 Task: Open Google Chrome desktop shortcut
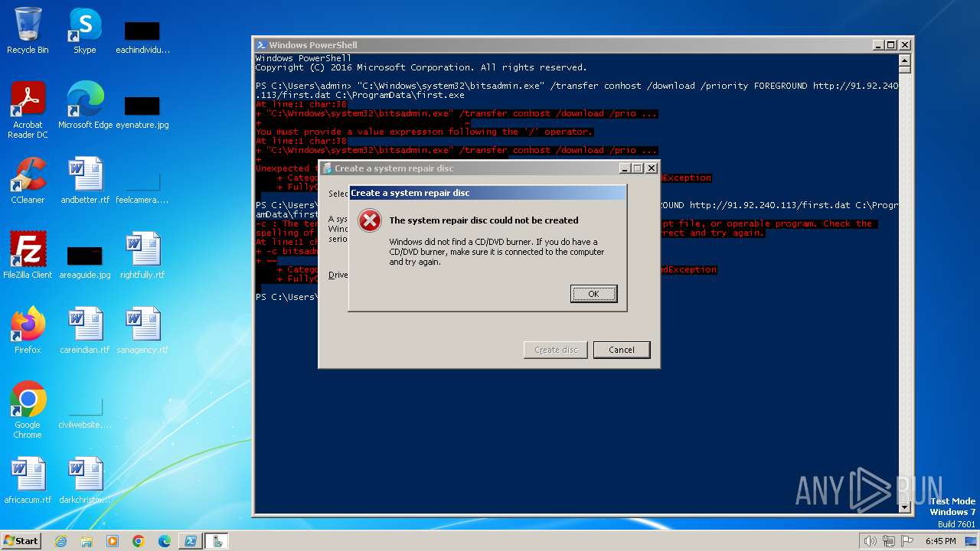click(x=28, y=410)
